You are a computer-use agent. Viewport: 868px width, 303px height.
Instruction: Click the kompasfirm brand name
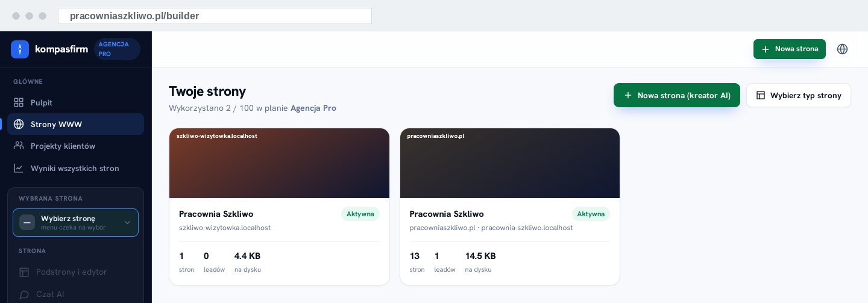point(61,49)
